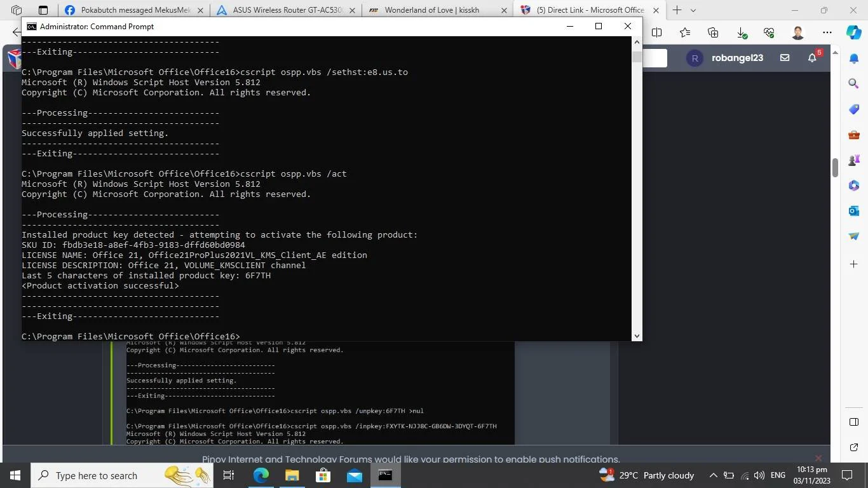Open the Edge Collections icon
Screen dimensions: 868x488
point(713,32)
